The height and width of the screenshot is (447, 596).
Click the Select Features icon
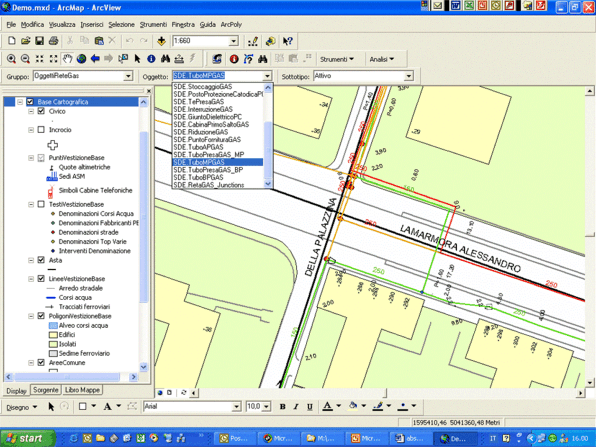click(123, 59)
